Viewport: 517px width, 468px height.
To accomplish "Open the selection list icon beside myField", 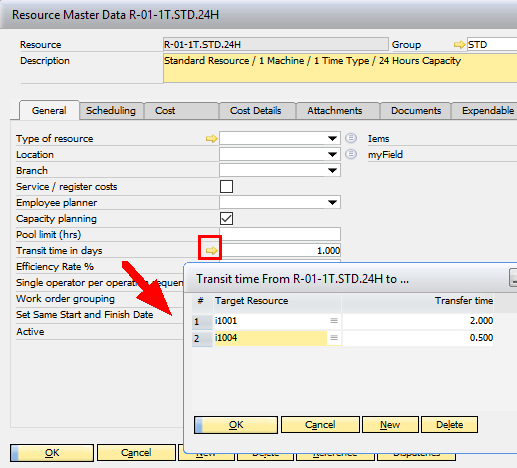I will (351, 154).
